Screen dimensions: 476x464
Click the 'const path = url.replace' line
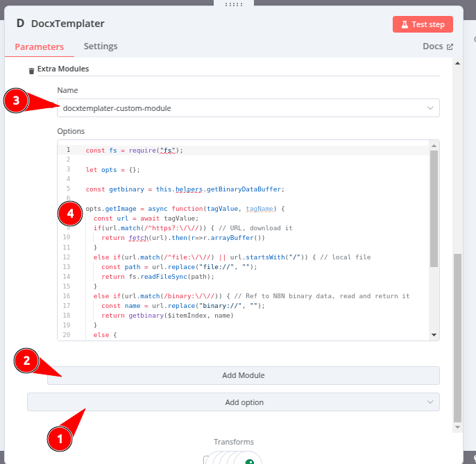[179, 267]
